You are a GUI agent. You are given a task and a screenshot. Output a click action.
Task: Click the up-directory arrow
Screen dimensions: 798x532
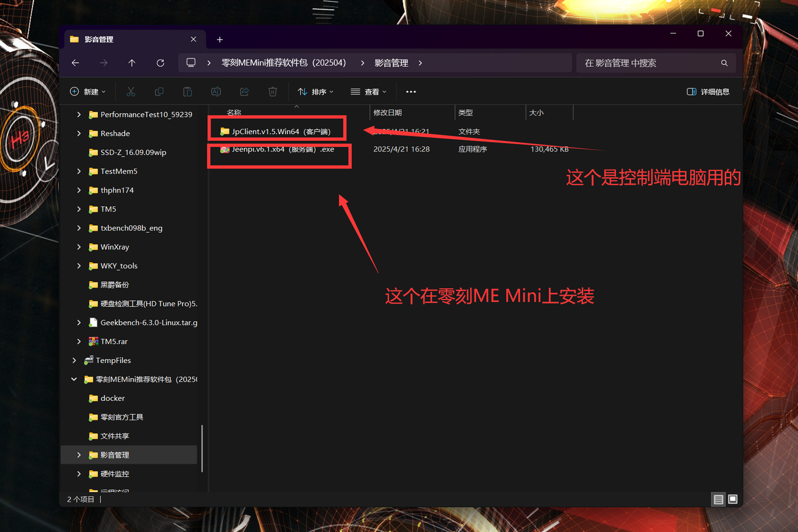(132, 63)
